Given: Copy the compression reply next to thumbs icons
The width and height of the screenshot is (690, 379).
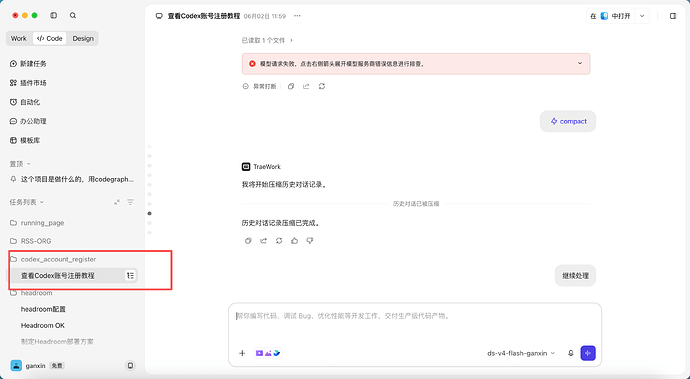Looking at the screenshot, I should click(x=248, y=241).
